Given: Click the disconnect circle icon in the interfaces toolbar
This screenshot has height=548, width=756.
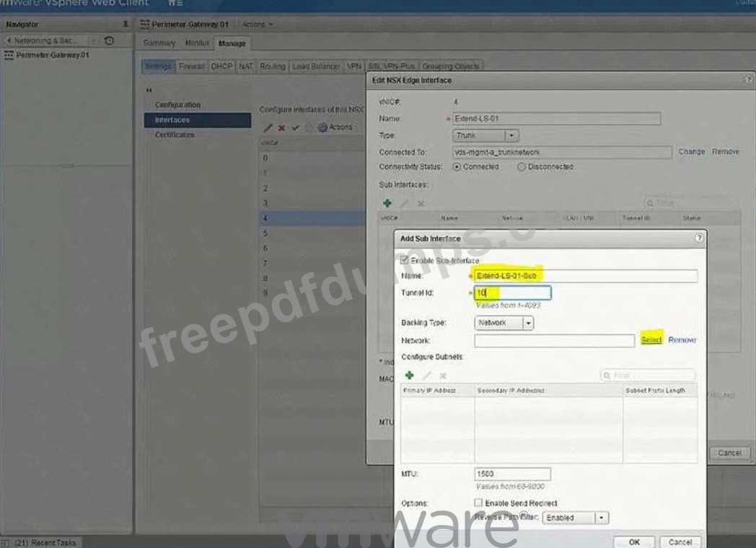Looking at the screenshot, I should [309, 127].
